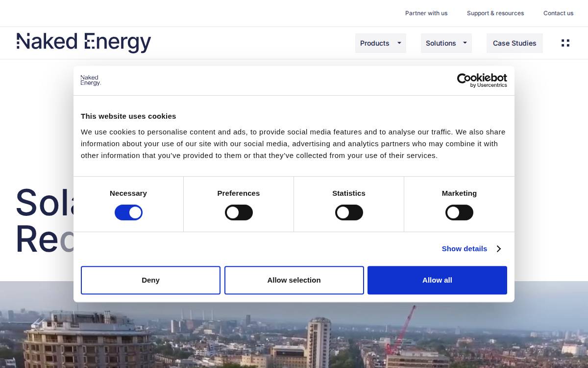588x368 pixels.
Task: Enable the Marketing cookies switch
Action: click(x=459, y=212)
